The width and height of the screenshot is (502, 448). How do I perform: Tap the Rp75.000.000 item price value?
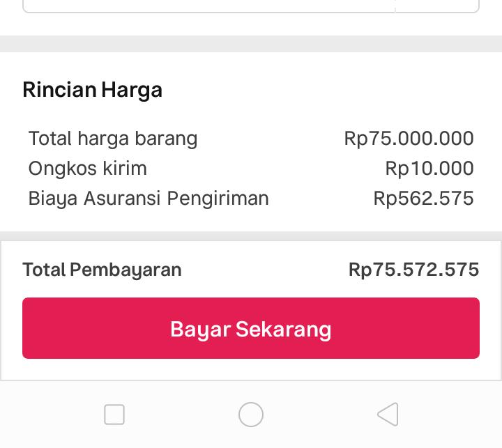(409, 139)
